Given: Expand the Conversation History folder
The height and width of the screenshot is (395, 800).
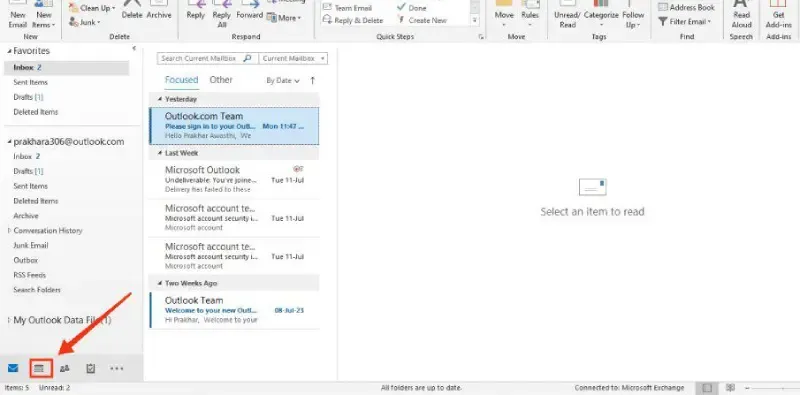Looking at the screenshot, I should 9,231.
